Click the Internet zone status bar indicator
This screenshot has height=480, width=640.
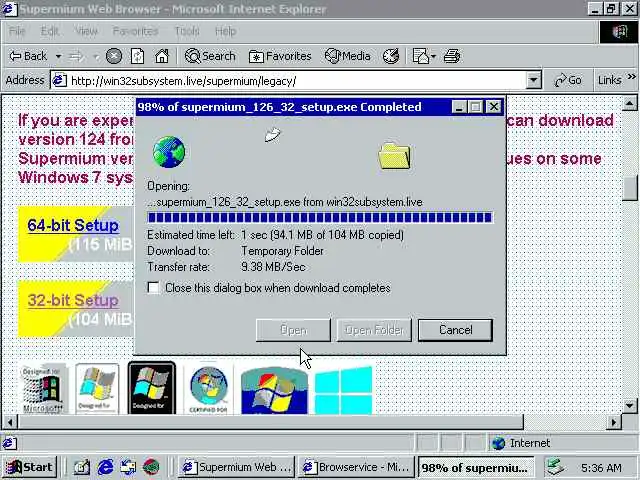pos(521,443)
